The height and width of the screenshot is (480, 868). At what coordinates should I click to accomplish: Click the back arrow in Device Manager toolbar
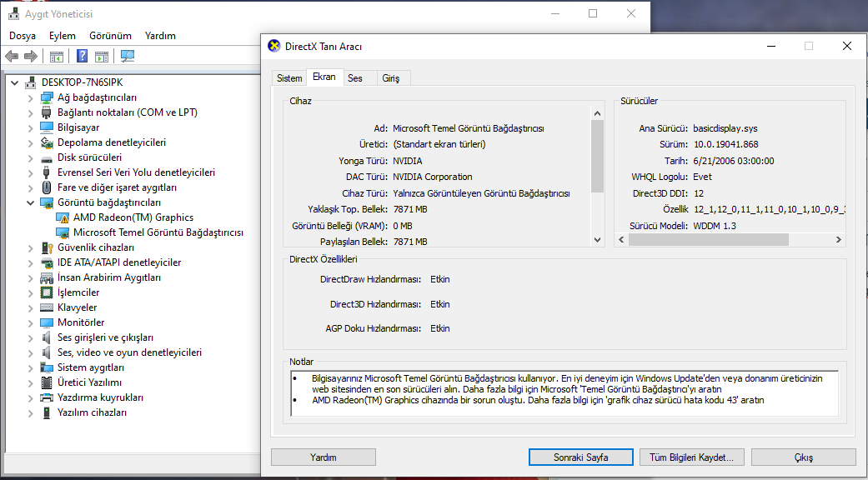point(12,56)
